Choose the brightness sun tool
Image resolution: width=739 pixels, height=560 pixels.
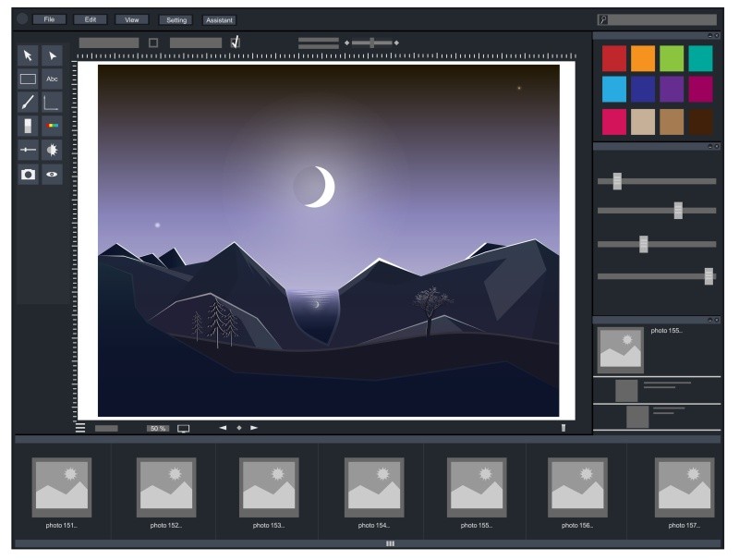click(52, 150)
